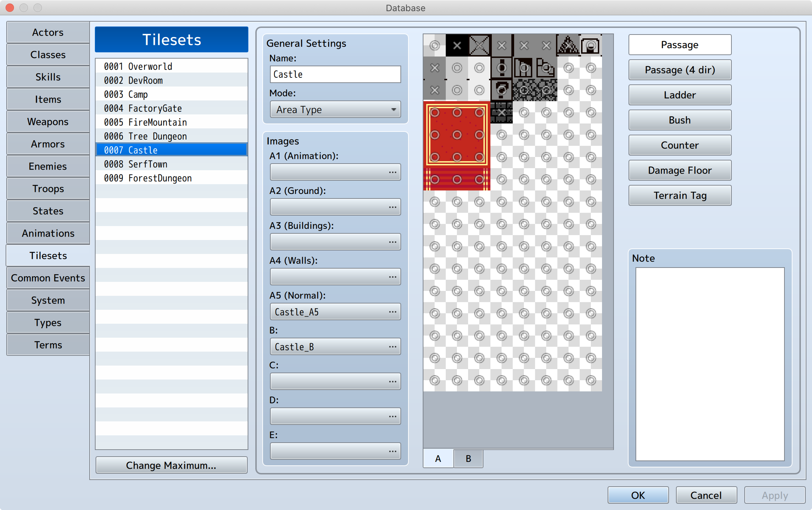Open the A2 (Ground) image picker
This screenshot has width=812, height=510.
[392, 207]
